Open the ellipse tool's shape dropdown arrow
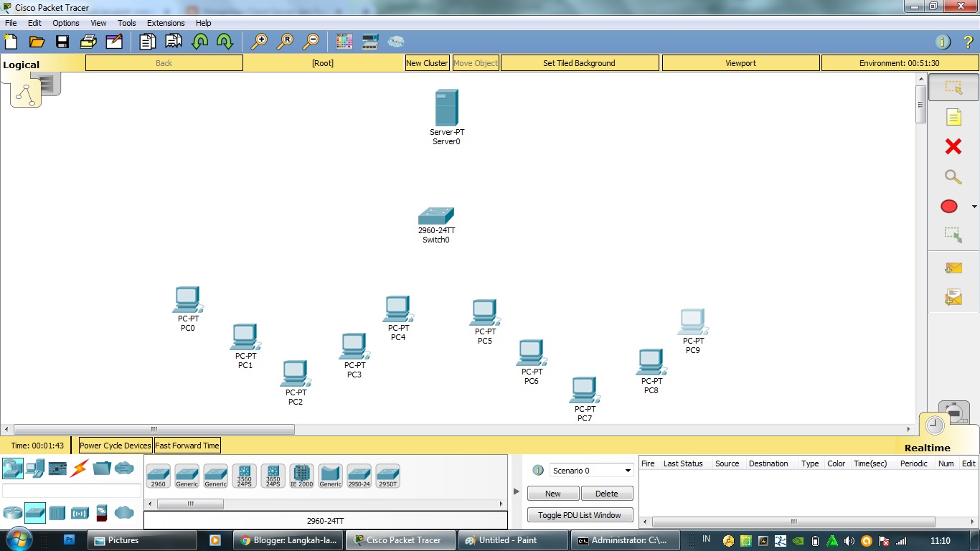 coord(973,206)
